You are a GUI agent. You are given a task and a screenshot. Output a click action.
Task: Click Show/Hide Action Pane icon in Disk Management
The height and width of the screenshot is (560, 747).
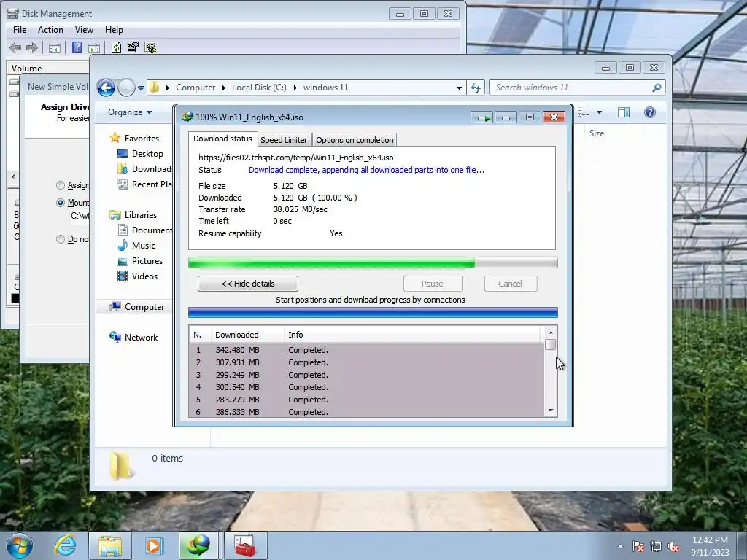click(94, 47)
